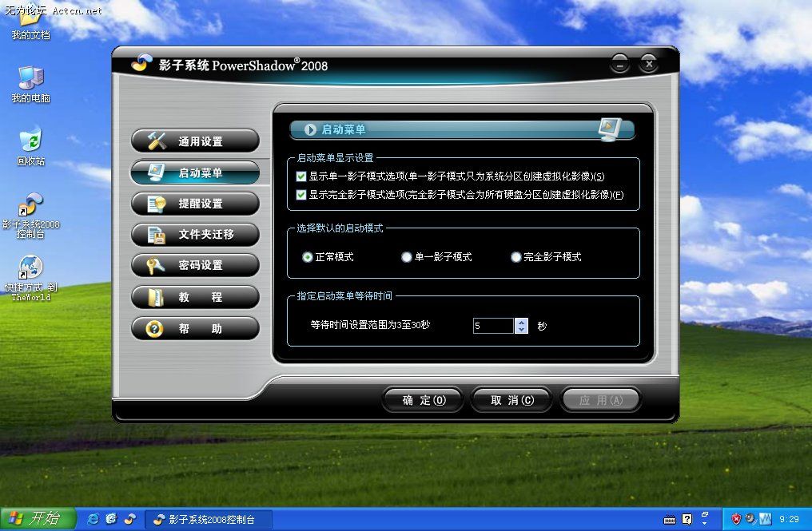Click the monitor icon in 启动菜单 header
The height and width of the screenshot is (531, 812).
click(x=610, y=129)
